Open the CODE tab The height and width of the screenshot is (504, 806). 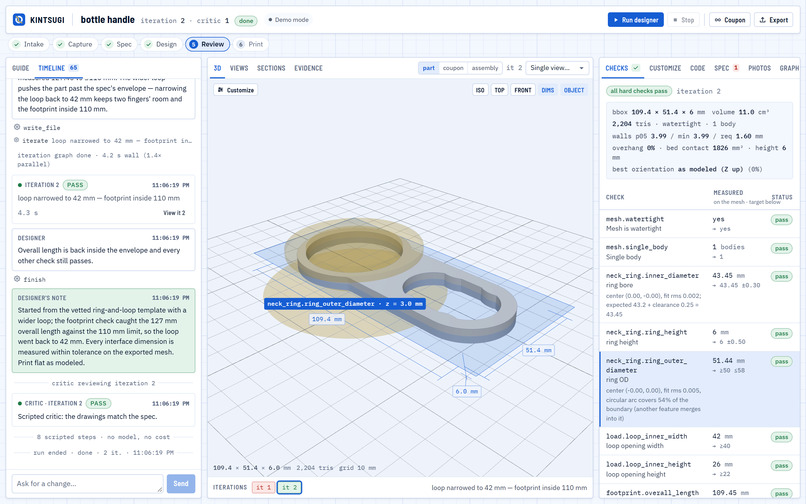tap(698, 68)
